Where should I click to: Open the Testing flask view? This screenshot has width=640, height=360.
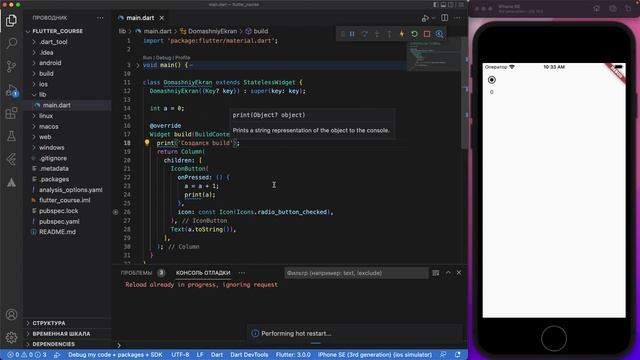coord(11,136)
